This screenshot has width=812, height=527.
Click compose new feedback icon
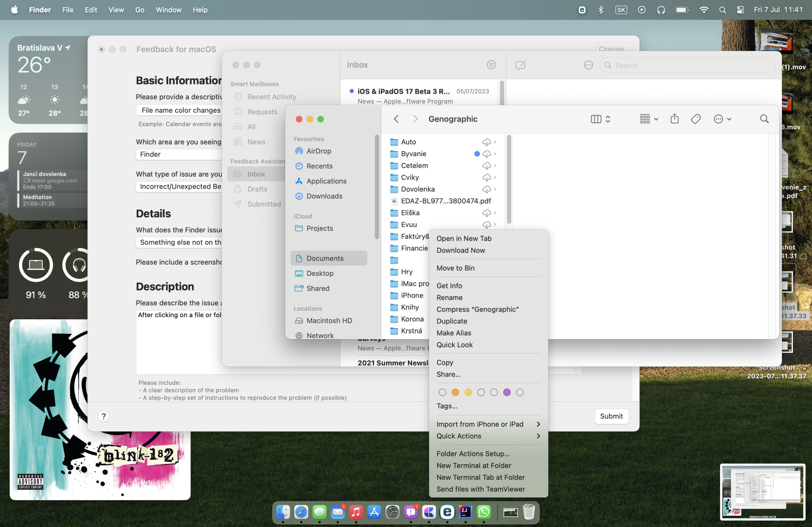(520, 65)
